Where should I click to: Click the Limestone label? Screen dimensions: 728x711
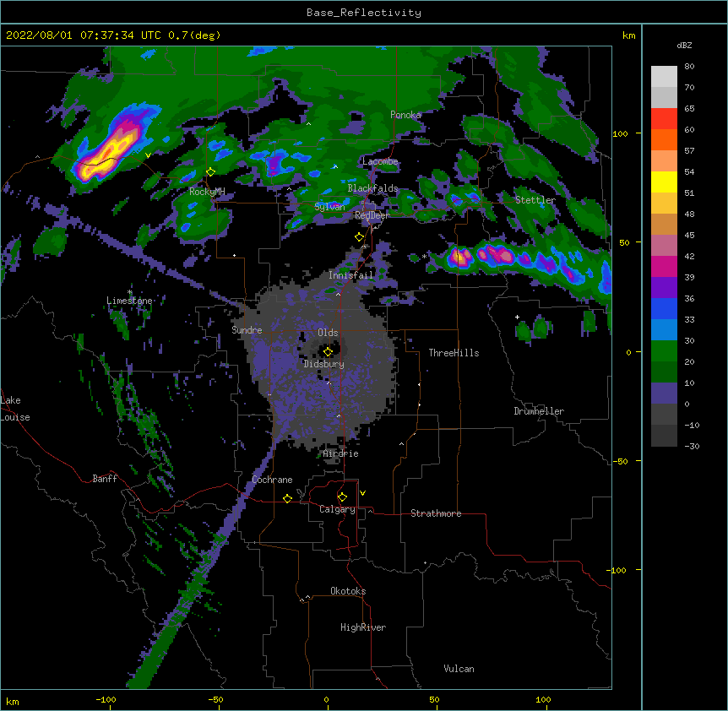tap(129, 301)
